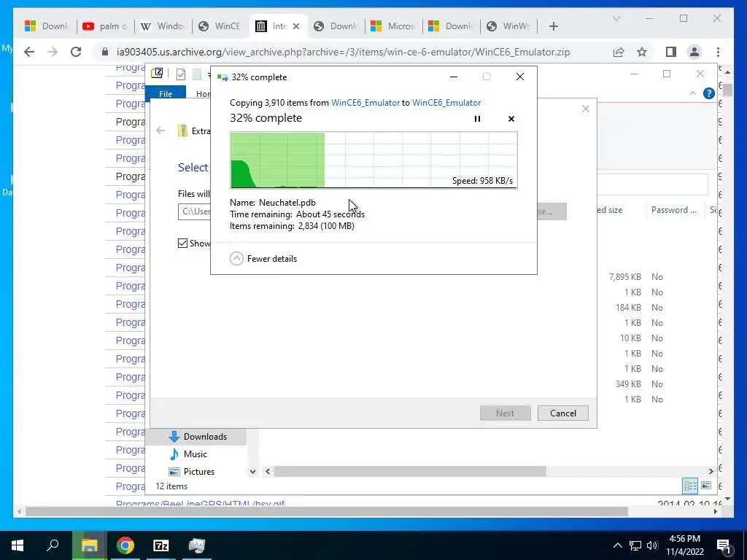Image resolution: width=747 pixels, height=560 pixels.
Task: Click the 349 KB size cell
Action: coord(628,384)
